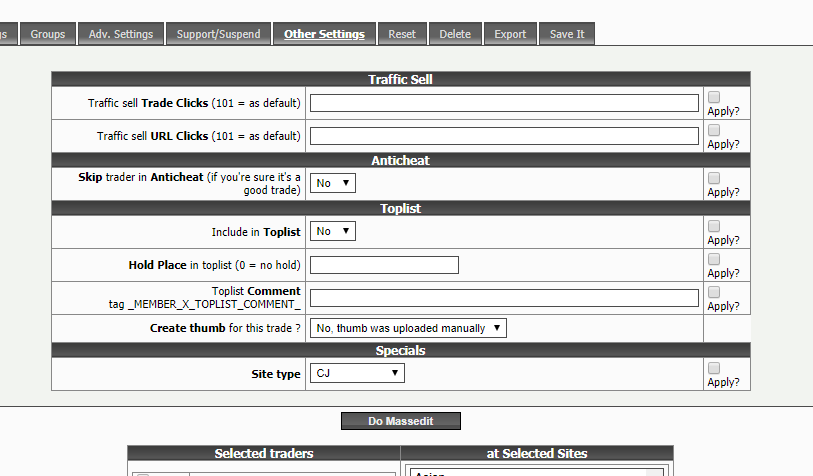Click the Hold Place in toplist field
813x476 pixels.
384,265
